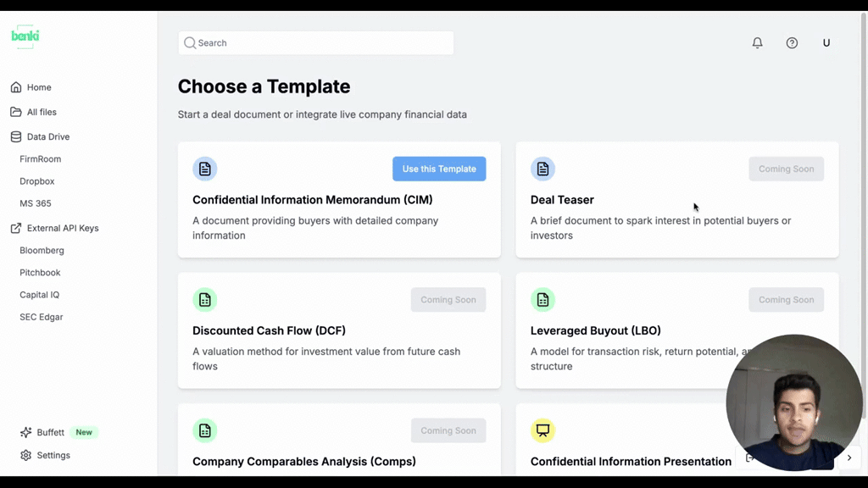Click the Choose a Template heading
The image size is (868, 488).
[264, 86]
